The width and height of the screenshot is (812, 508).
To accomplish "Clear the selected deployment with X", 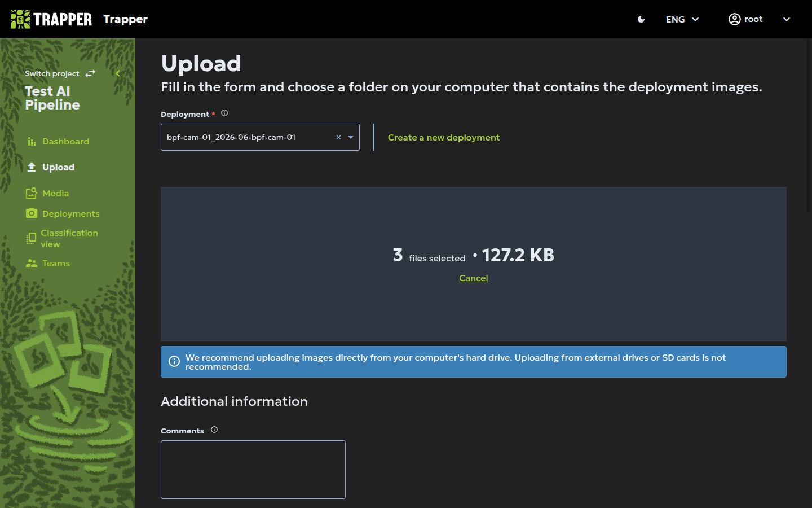I will 338,137.
